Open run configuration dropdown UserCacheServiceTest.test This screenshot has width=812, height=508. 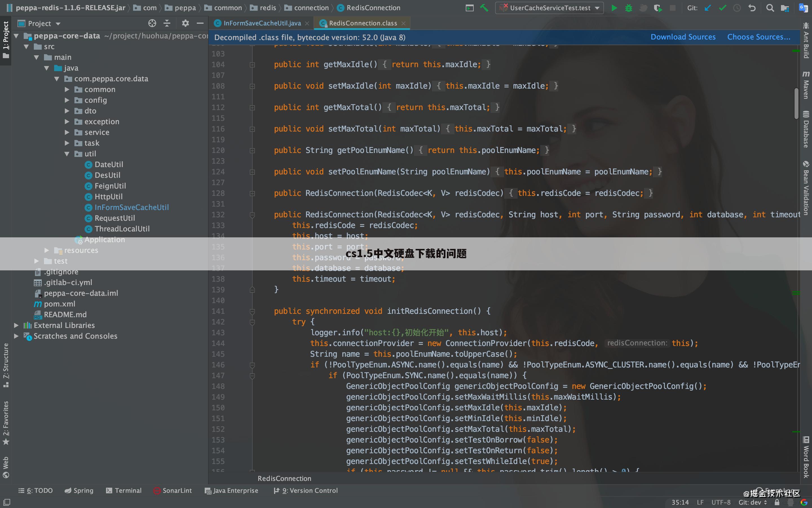pyautogui.click(x=549, y=8)
